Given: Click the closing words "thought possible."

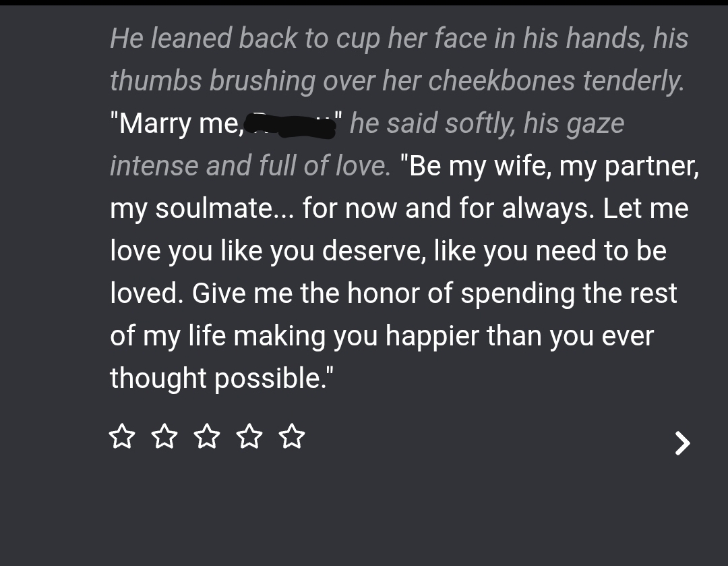Looking at the screenshot, I should tap(222, 378).
